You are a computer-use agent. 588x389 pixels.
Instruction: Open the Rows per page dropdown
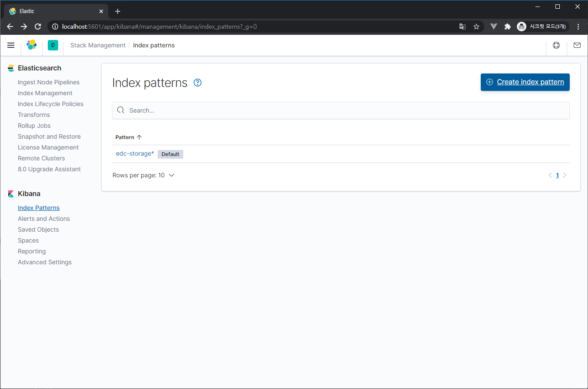tap(143, 175)
